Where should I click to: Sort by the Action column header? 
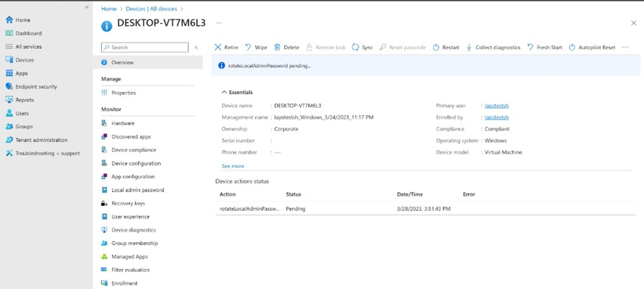click(228, 195)
